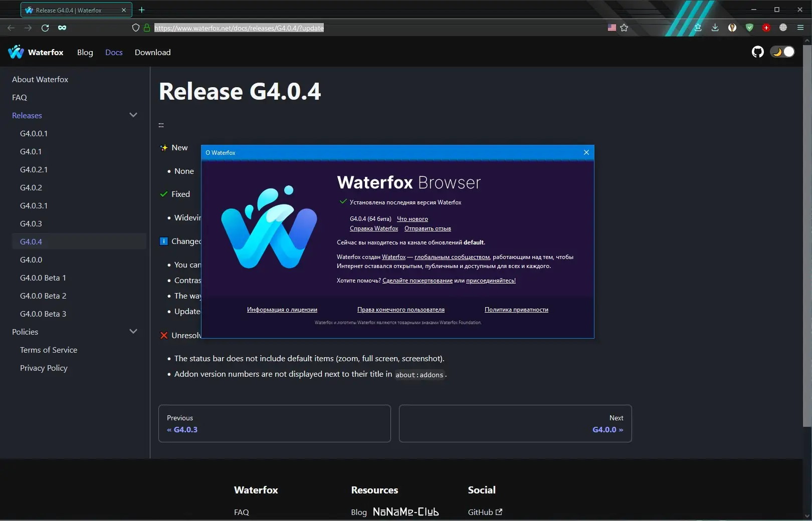Bookmark this page with the star

pos(624,28)
